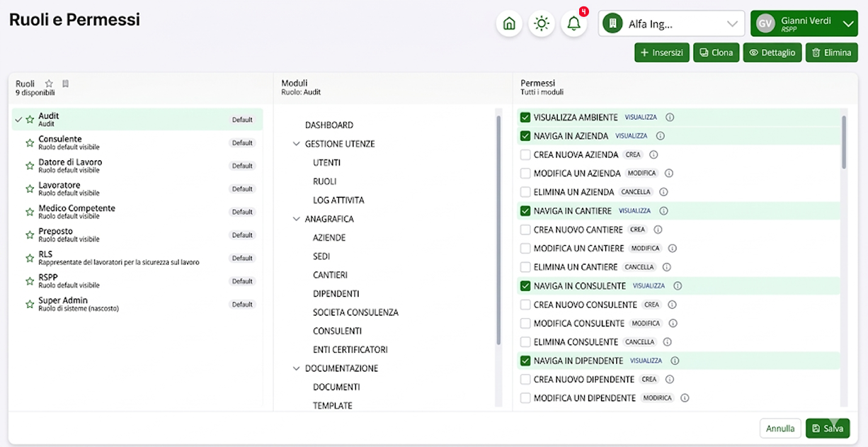868x447 pixels.
Task: Click the Permessi panel vertical scrollbar
Action: click(x=843, y=142)
